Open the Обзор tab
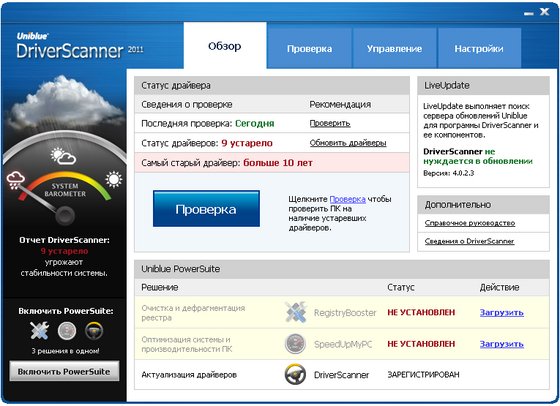 click(x=225, y=46)
